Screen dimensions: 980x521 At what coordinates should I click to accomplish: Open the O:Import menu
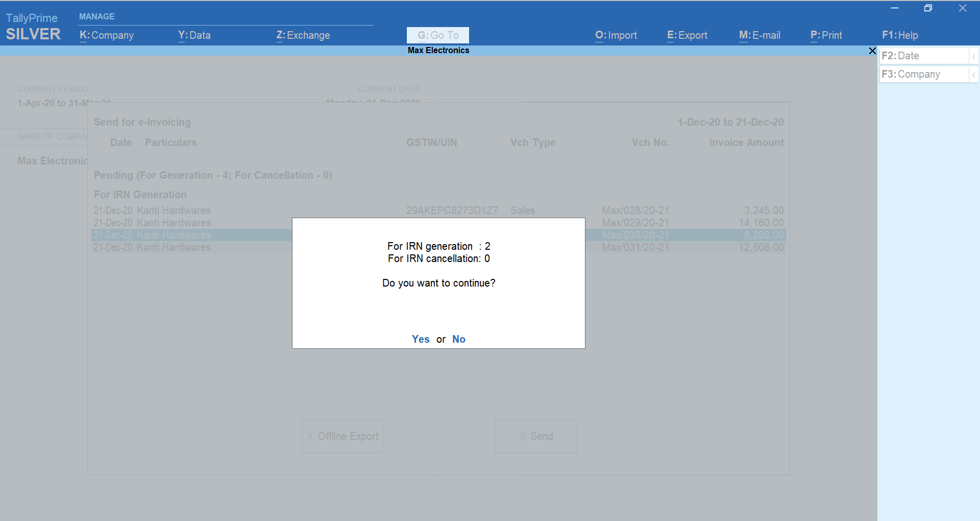(x=616, y=35)
